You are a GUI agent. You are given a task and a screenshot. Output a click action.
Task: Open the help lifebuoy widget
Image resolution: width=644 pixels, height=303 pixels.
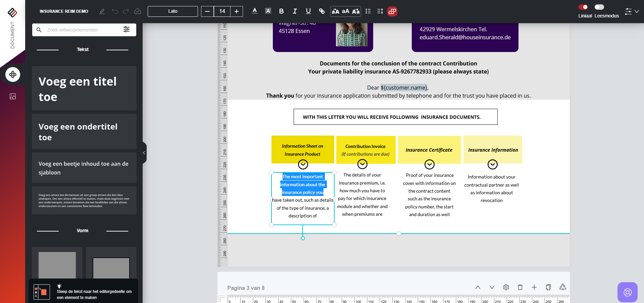coord(627,292)
